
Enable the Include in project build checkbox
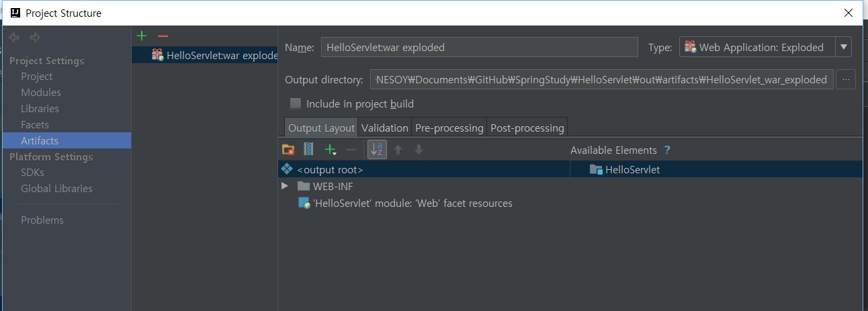pyautogui.click(x=295, y=103)
